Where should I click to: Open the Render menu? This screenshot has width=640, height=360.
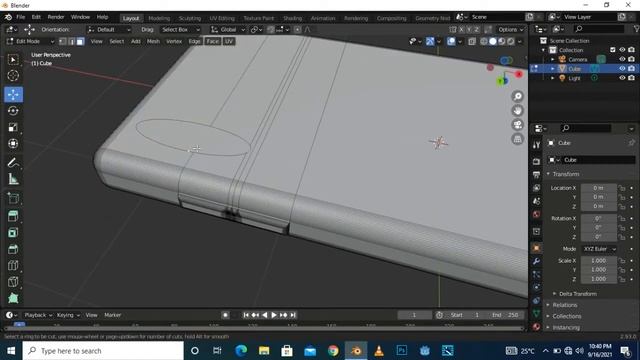(56, 17)
